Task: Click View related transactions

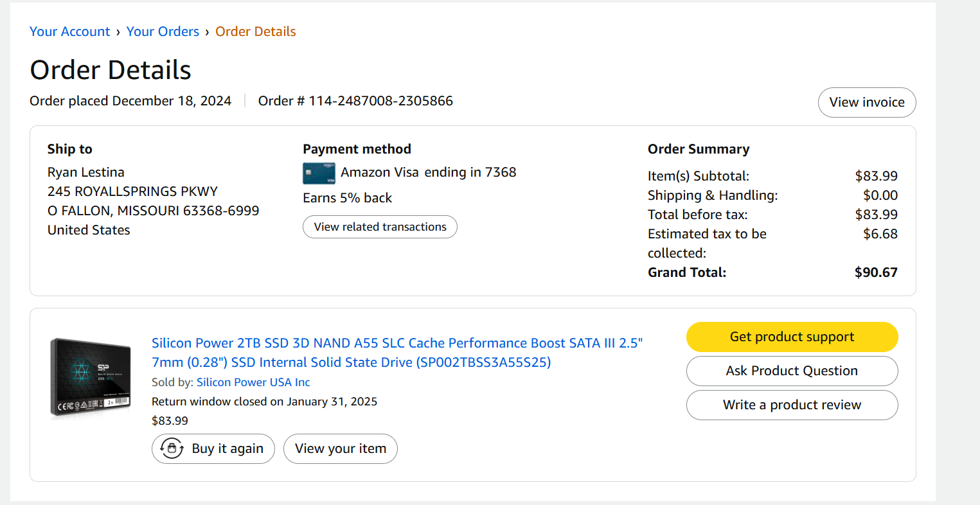Action: pyautogui.click(x=380, y=227)
